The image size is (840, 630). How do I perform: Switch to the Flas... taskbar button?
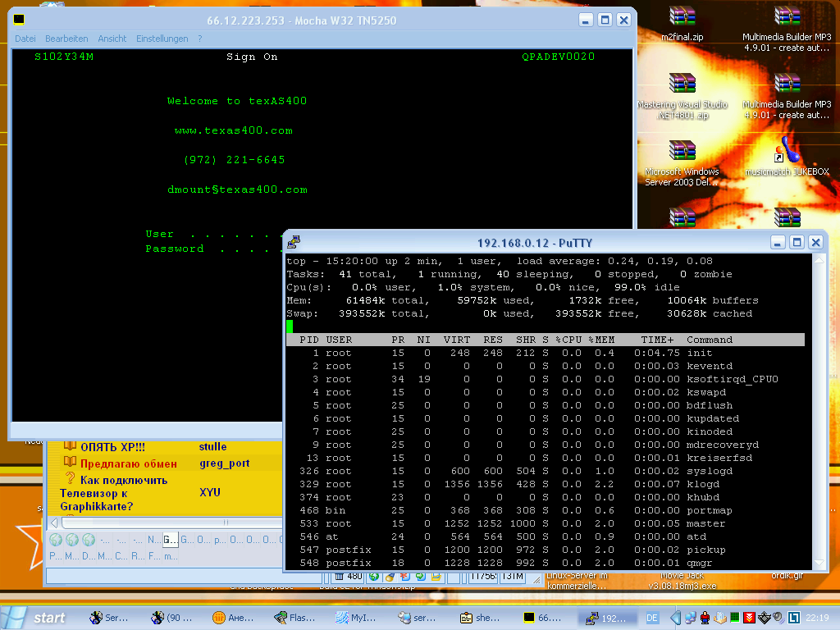click(295, 618)
